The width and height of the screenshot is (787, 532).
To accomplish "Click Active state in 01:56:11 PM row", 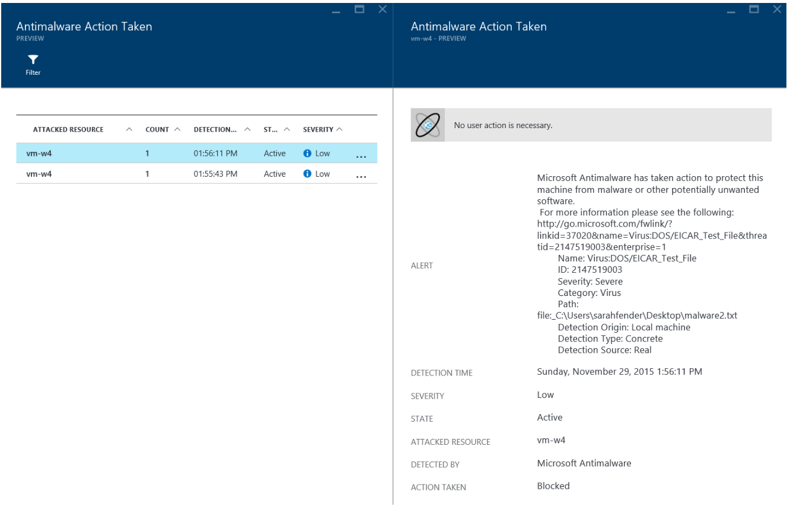I will click(275, 153).
